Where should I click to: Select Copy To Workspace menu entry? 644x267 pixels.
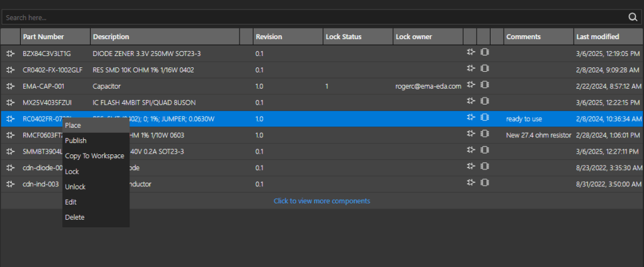[x=94, y=156]
